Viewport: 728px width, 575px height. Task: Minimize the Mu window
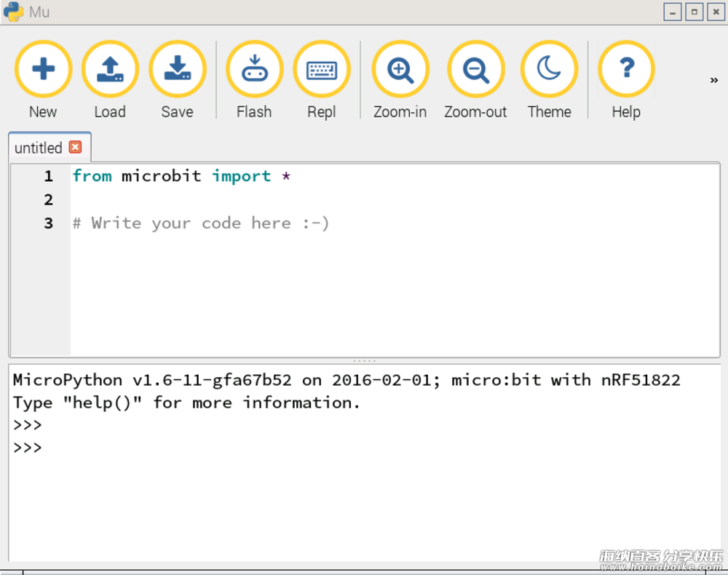click(x=672, y=12)
